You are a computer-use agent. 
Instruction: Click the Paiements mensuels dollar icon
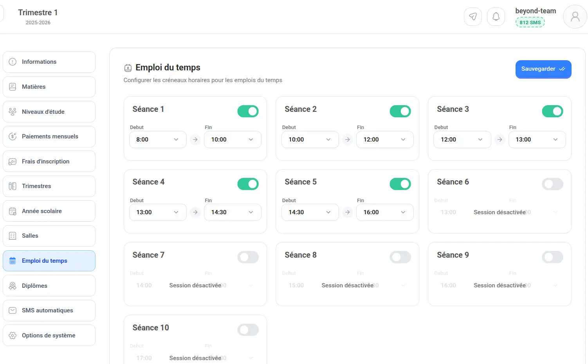tap(13, 136)
